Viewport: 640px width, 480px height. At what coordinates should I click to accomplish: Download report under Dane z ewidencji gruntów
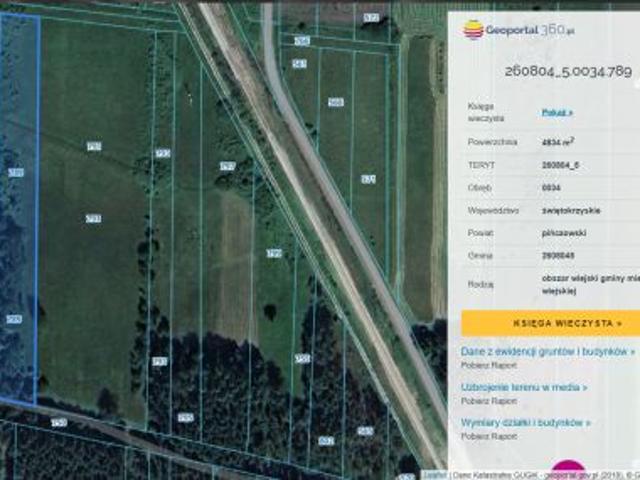(489, 365)
